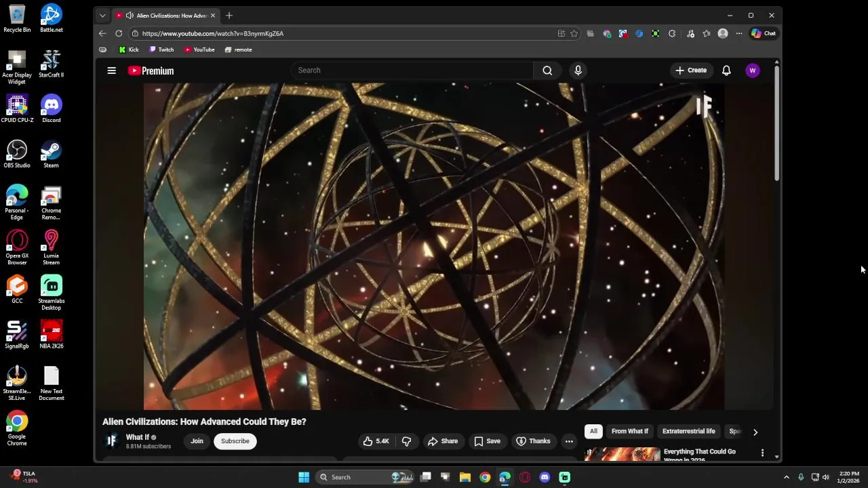Open the Create dropdown button
Screen dimensions: 868x488
coord(691,70)
